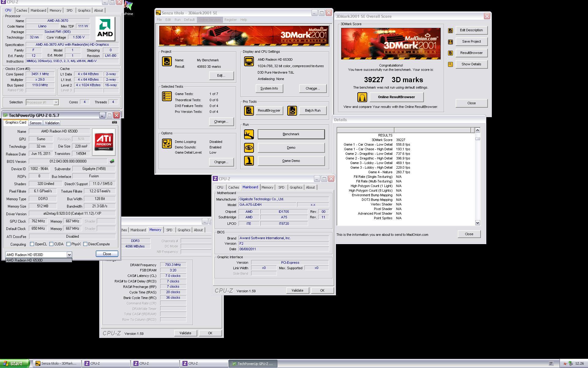
Task: Click Save Project button
Action: (x=471, y=41)
